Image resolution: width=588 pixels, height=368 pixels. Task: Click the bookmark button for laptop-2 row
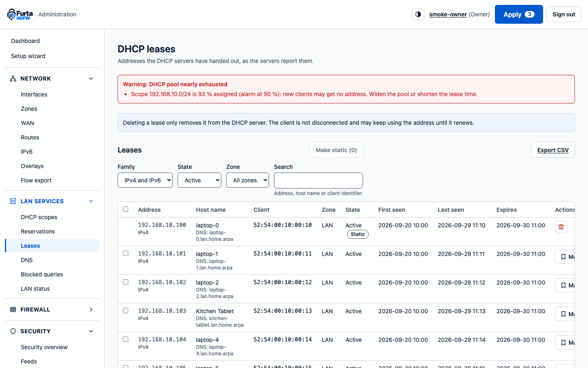coord(565,285)
